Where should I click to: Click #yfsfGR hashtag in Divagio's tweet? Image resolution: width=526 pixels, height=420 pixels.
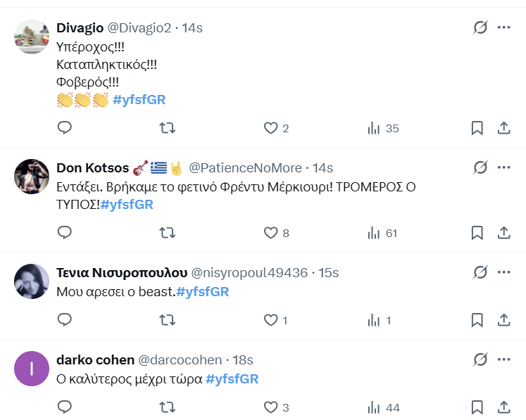139,99
